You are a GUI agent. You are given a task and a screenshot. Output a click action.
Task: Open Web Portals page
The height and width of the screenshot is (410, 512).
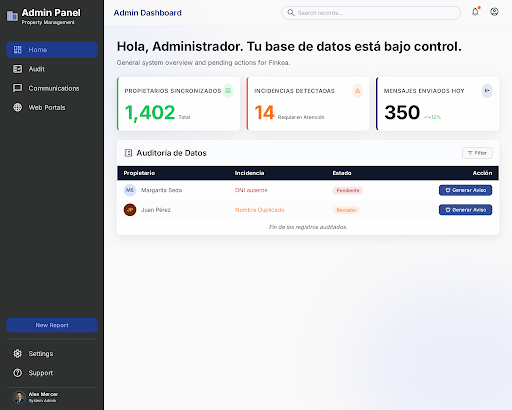click(x=52, y=107)
